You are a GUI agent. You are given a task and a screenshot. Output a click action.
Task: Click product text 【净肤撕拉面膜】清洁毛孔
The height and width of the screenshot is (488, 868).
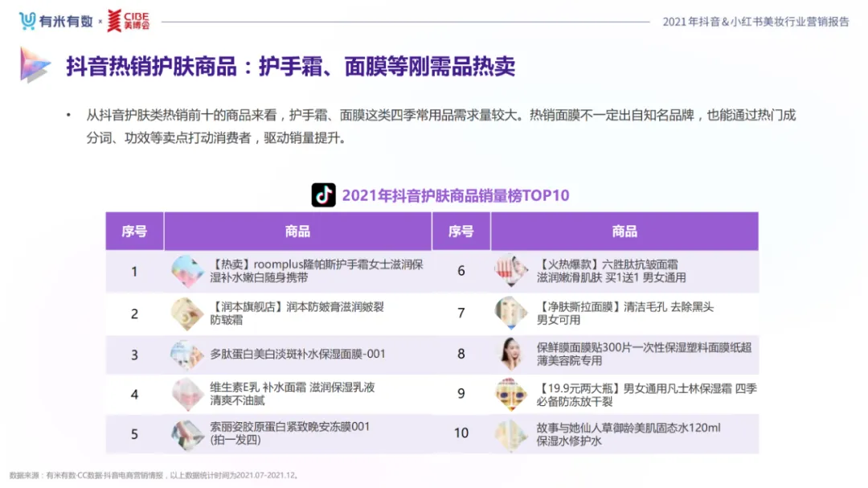(x=625, y=313)
